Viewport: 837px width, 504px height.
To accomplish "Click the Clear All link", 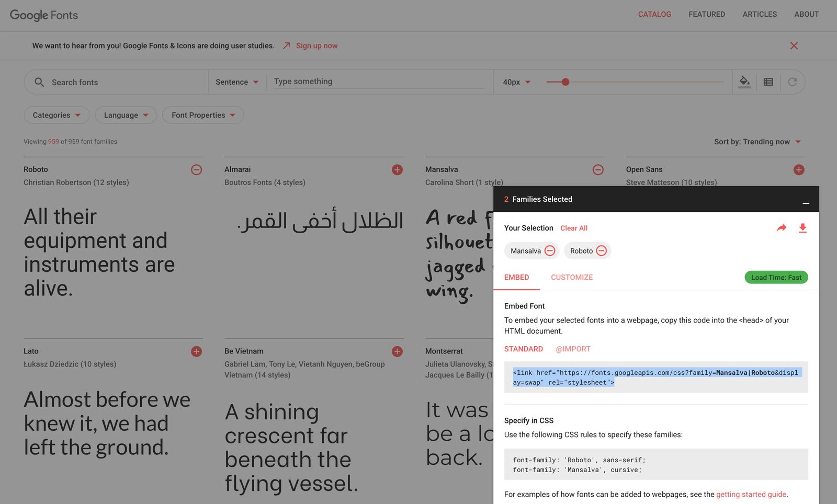I will pos(574,228).
